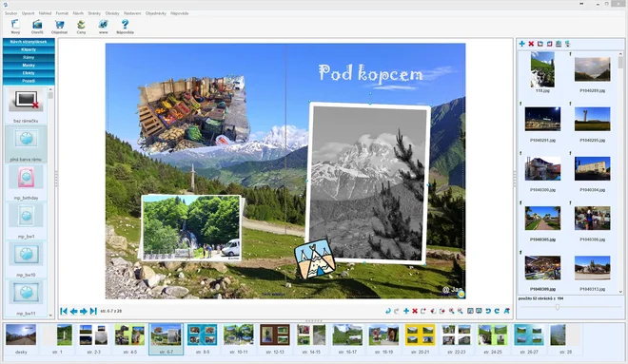Jump to the last page arrow
The height and width of the screenshot is (364, 628).
93,311
